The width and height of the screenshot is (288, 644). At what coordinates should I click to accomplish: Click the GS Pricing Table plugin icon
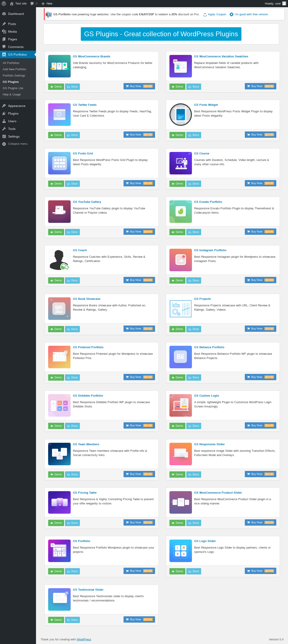(59, 502)
